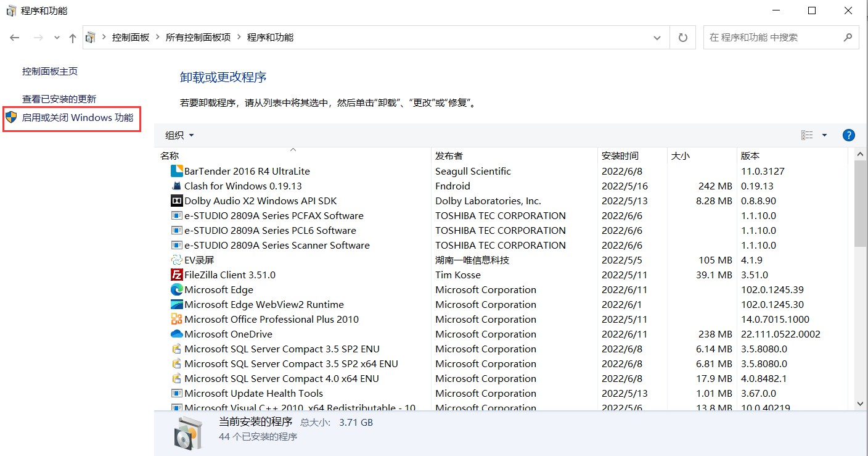
Task: Click the Microsoft Edge browser icon
Action: (x=176, y=289)
